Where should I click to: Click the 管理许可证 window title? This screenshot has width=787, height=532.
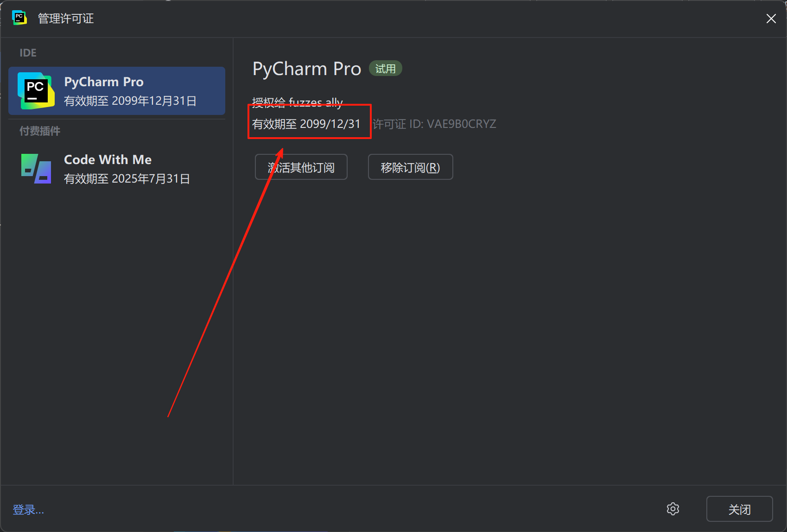click(66, 19)
